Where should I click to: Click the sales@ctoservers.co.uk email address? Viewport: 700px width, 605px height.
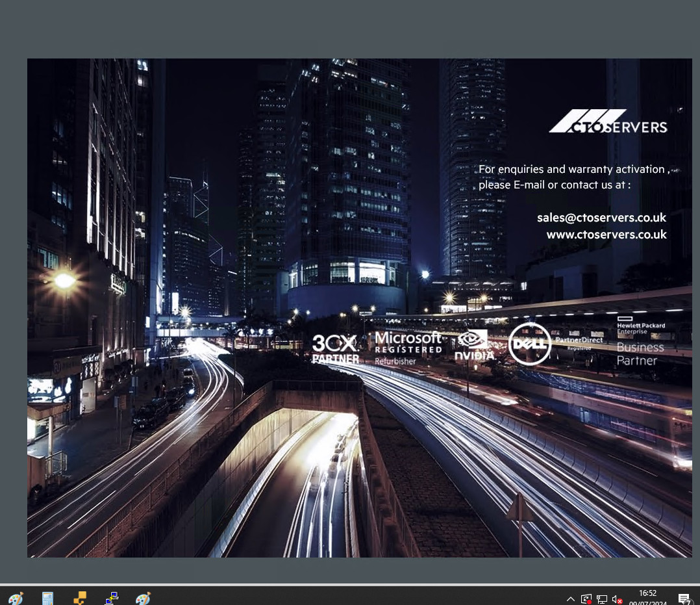coord(601,218)
